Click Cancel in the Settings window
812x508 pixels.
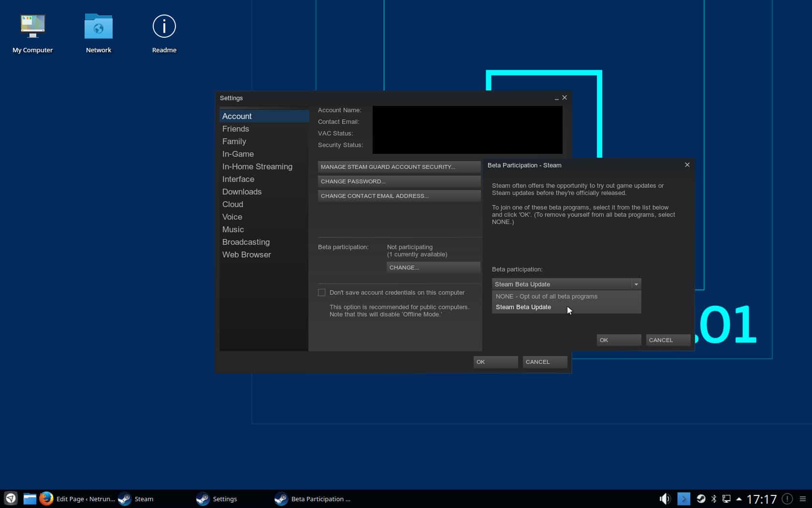coord(545,362)
